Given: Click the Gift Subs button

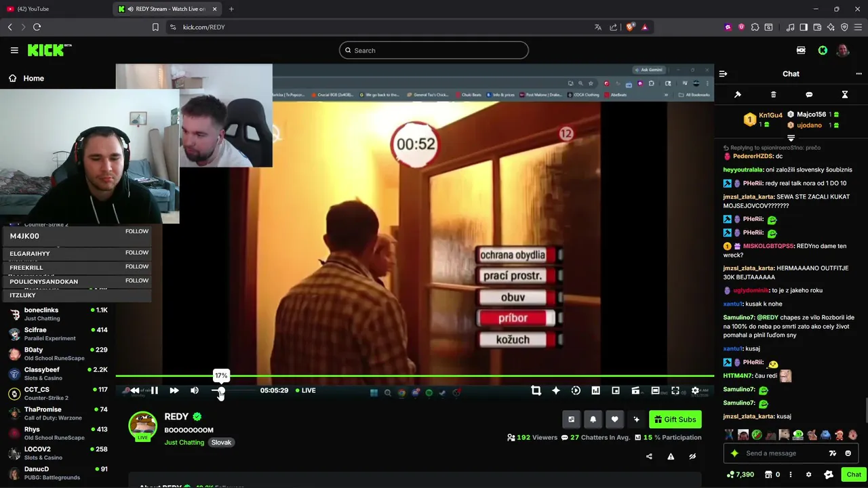Looking at the screenshot, I should [x=675, y=420].
